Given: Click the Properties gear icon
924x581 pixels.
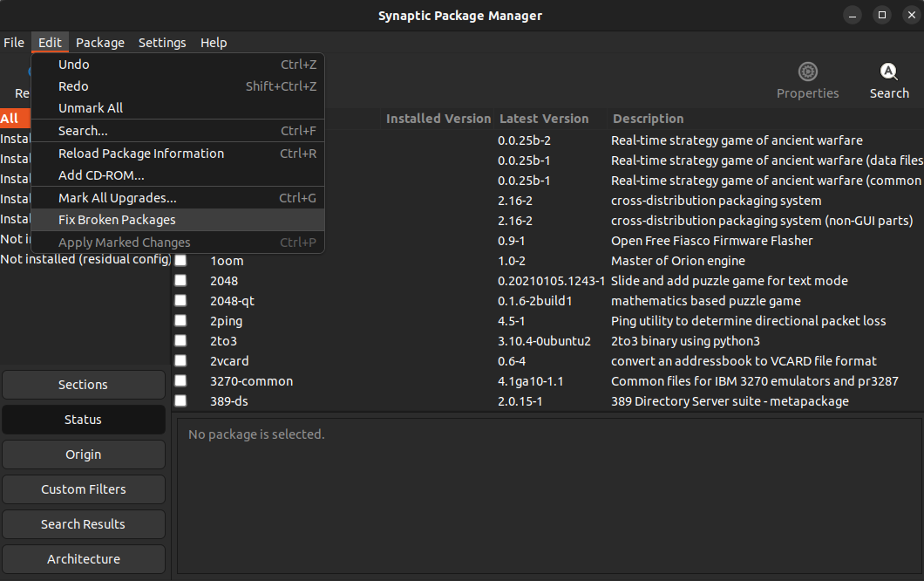Looking at the screenshot, I should tap(807, 72).
